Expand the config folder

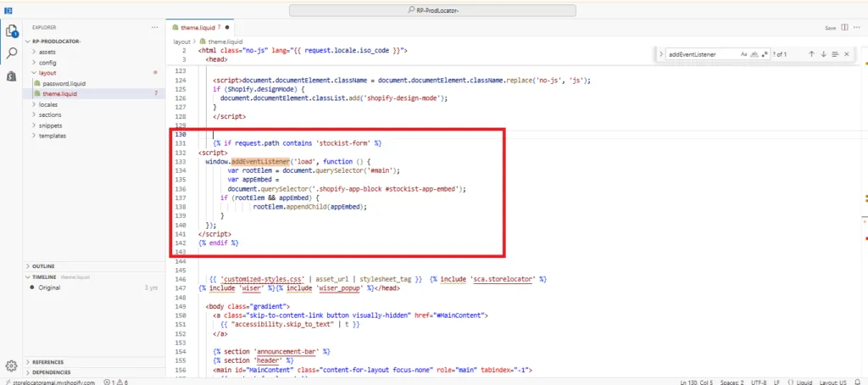pos(47,63)
